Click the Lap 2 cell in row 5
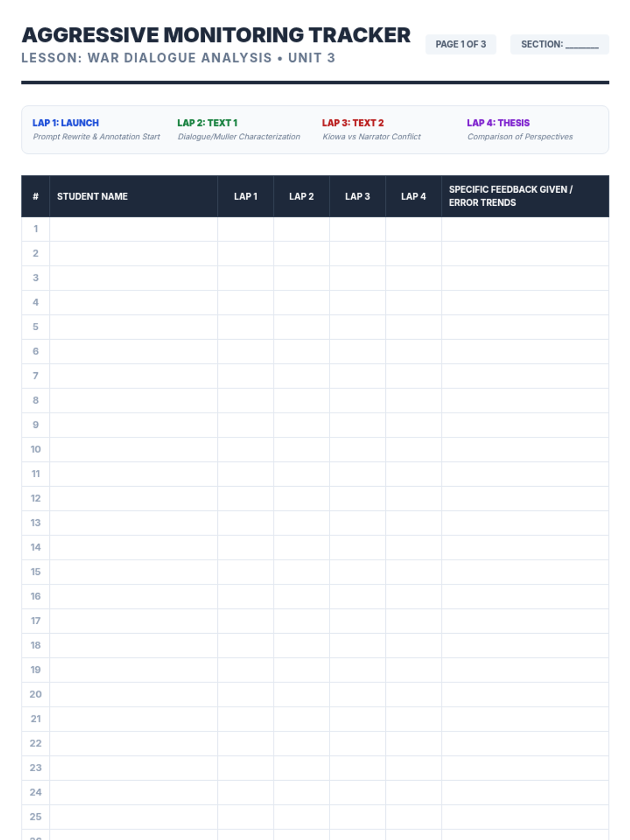The height and width of the screenshot is (840, 630). [301, 327]
